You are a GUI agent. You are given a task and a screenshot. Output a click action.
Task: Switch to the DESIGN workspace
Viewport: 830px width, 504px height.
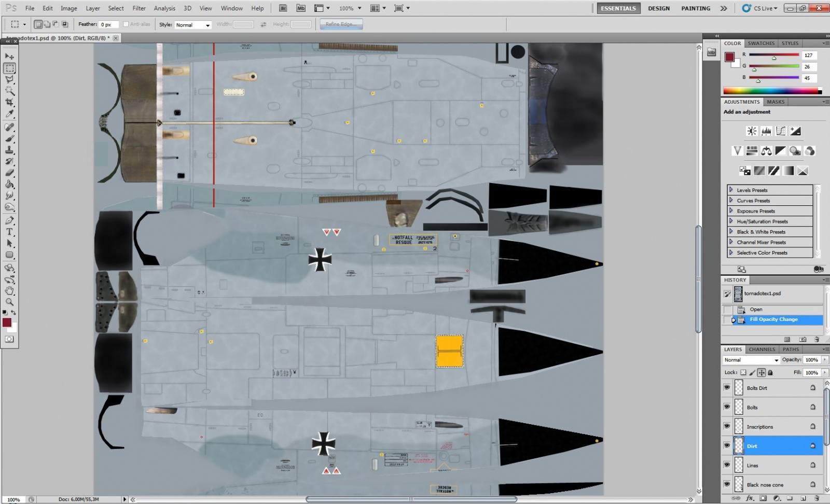[x=658, y=8]
